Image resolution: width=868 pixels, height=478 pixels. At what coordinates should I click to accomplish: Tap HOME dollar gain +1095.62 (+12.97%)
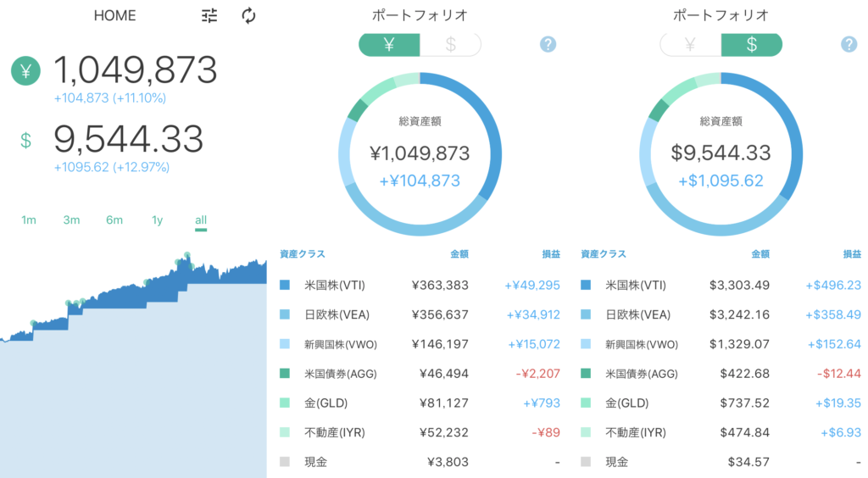pos(111,167)
